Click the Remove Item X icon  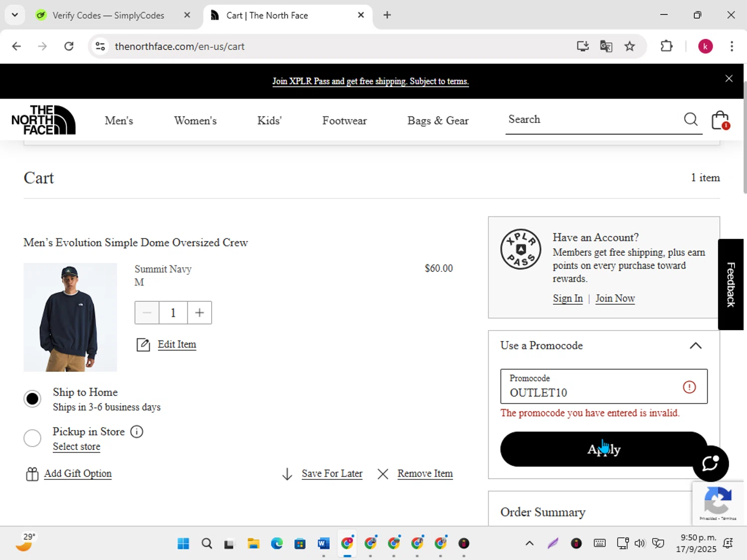[x=382, y=474]
